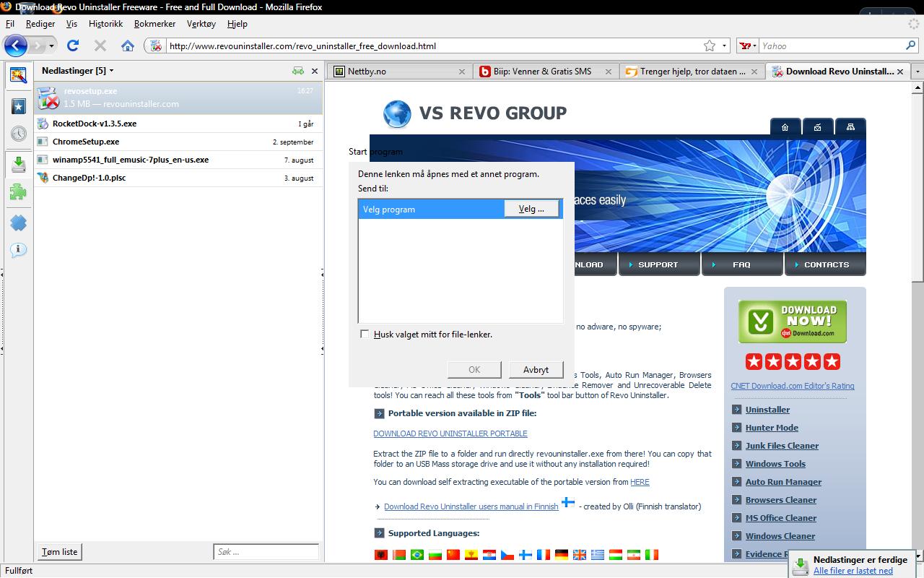The height and width of the screenshot is (578, 924).
Task: Click the German flag icon
Action: (562, 555)
